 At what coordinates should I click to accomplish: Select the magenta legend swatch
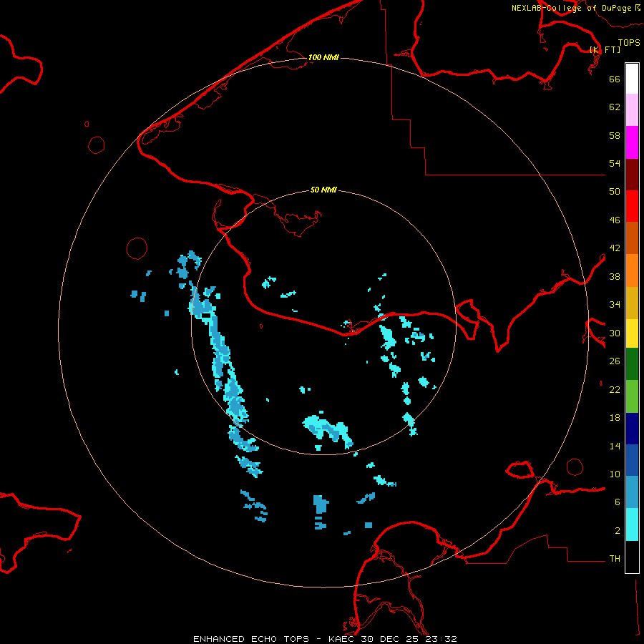pos(632,142)
